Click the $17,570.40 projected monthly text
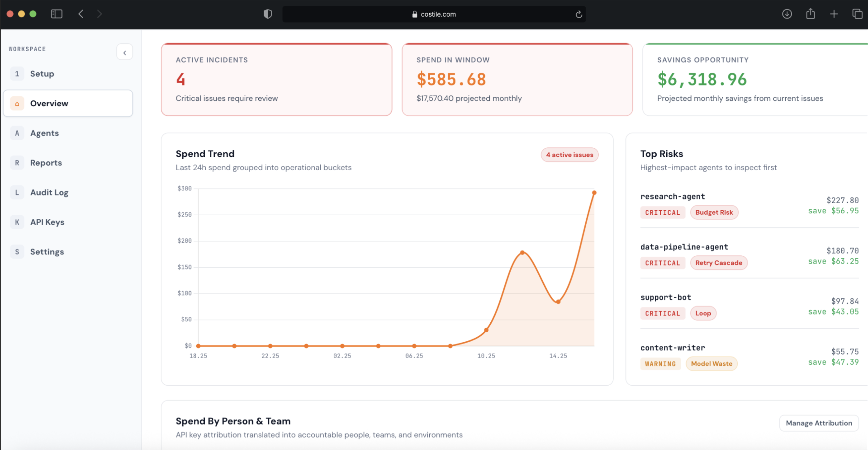 tap(469, 98)
